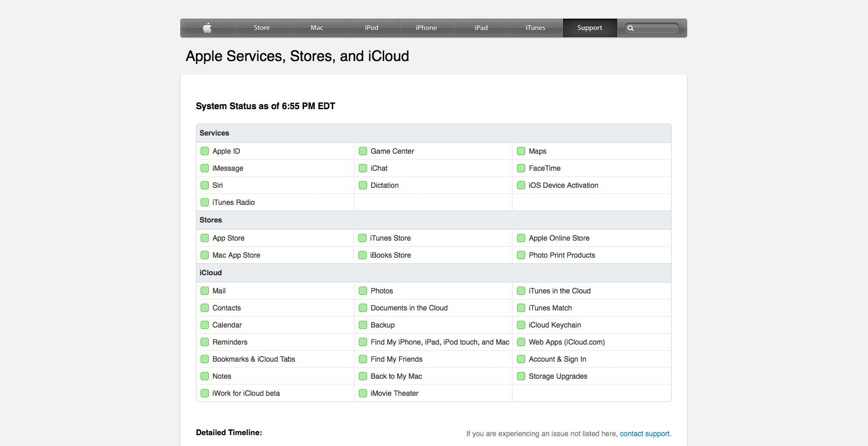Follow the contact support link
This screenshot has height=446, width=868.
[x=644, y=434]
